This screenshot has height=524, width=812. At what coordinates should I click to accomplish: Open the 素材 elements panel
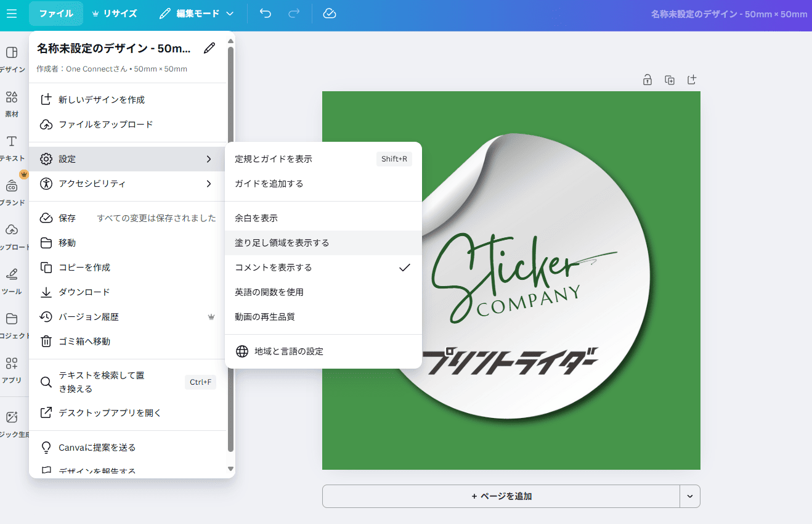[x=12, y=104]
